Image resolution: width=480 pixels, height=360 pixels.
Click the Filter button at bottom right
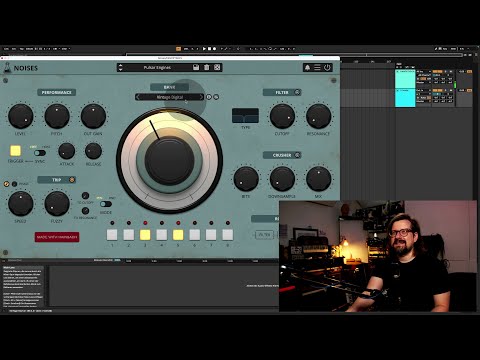pyautogui.click(x=264, y=235)
